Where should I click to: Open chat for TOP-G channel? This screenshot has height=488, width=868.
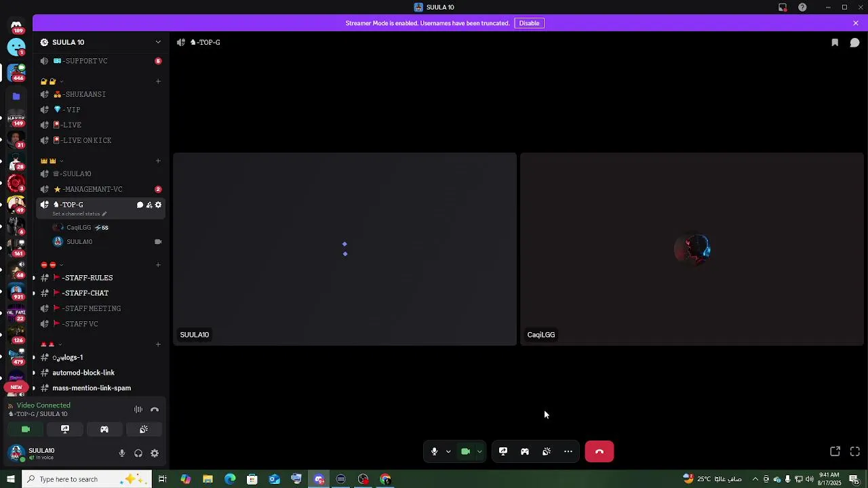tap(140, 205)
